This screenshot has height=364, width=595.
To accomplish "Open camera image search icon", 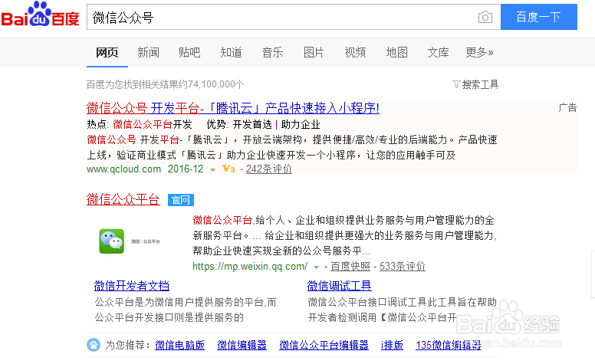I will [x=485, y=17].
